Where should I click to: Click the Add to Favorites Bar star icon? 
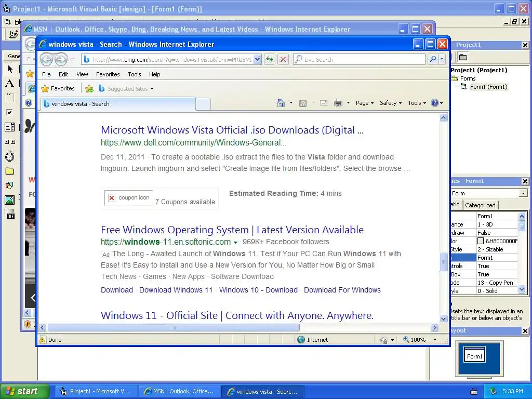89,88
